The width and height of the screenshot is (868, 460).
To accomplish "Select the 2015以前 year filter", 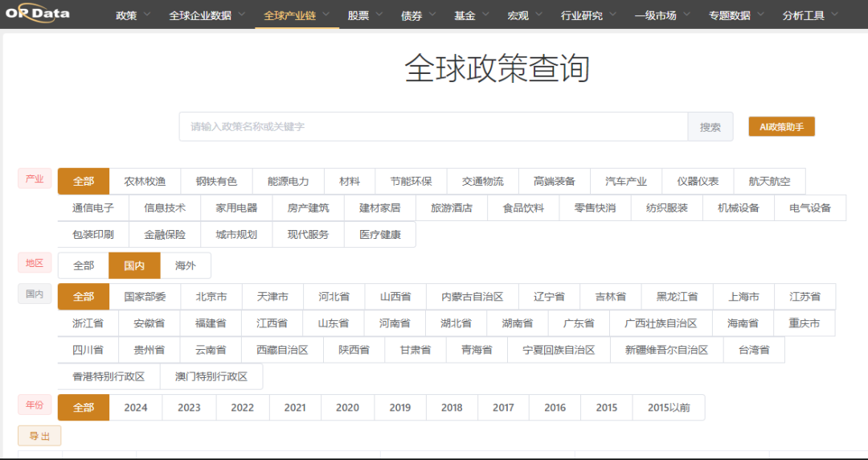I will tap(669, 408).
